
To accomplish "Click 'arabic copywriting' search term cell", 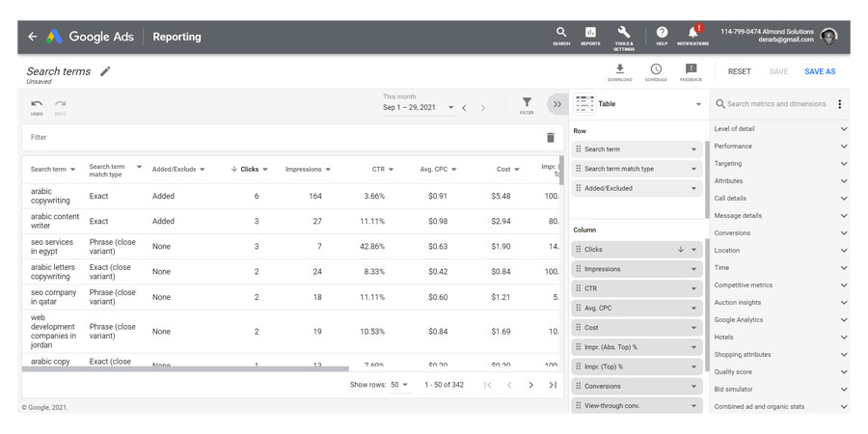I will pos(50,196).
